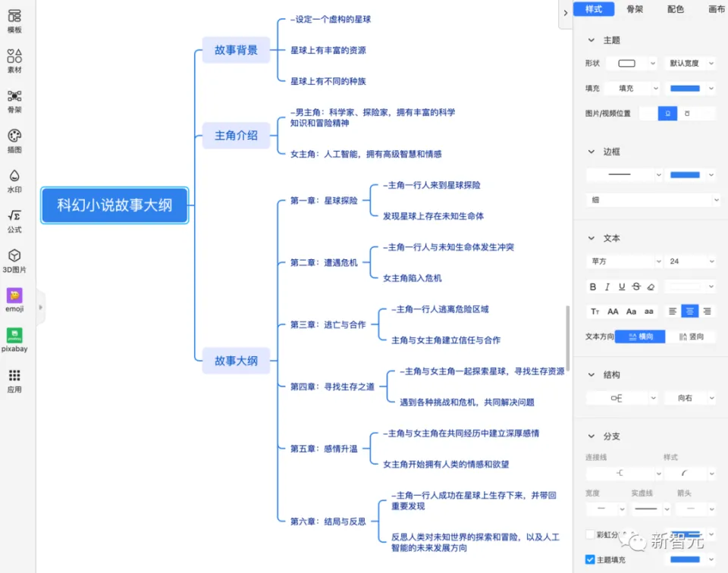Image resolution: width=728 pixels, height=573 pixels.
Task: Open pixabay image source
Action: pyautogui.click(x=14, y=340)
